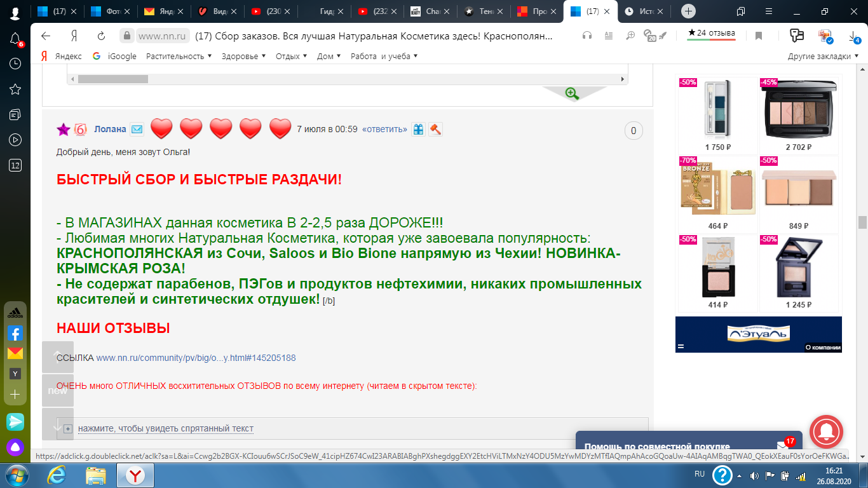Screen dimensions: 868x488
Task: Click zoom magnifier icon in address bar
Action: tap(630, 36)
